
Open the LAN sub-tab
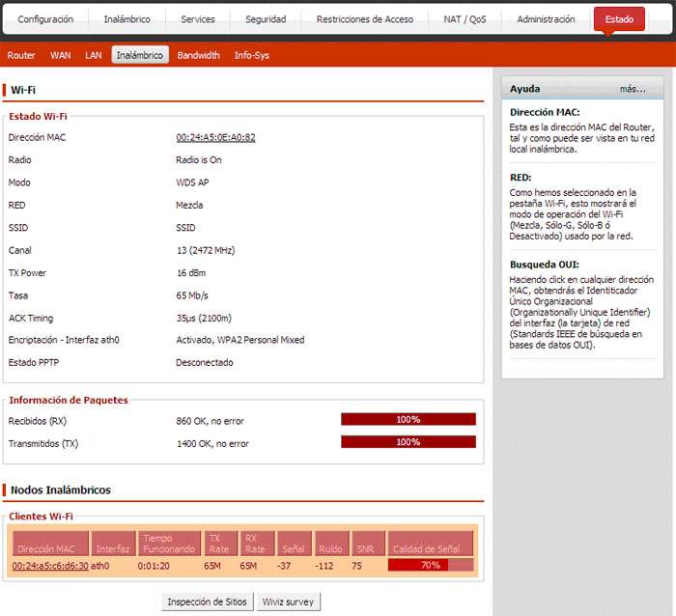93,55
